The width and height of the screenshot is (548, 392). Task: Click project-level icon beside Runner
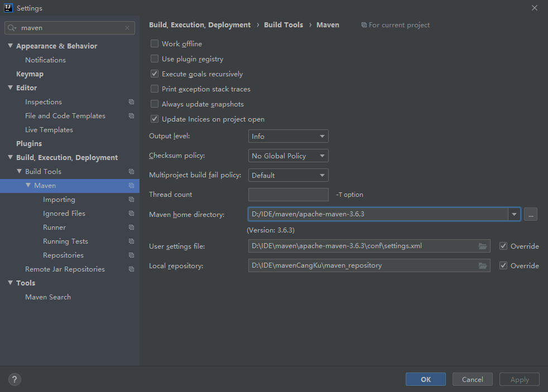tap(131, 228)
